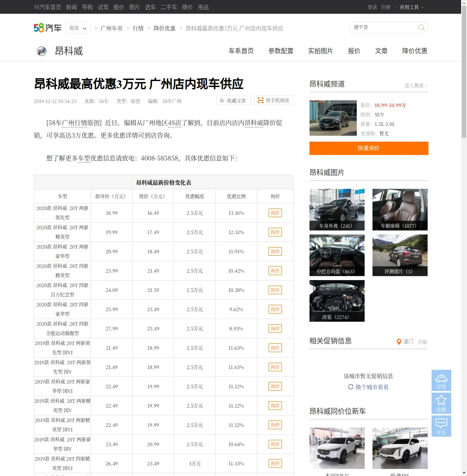Click 选车 in the top bar
This screenshot has width=467, height=476.
150,7
